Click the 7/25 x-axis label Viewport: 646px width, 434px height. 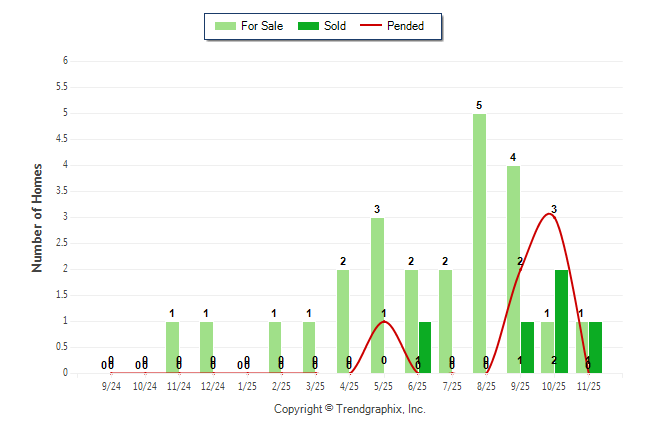click(x=452, y=385)
